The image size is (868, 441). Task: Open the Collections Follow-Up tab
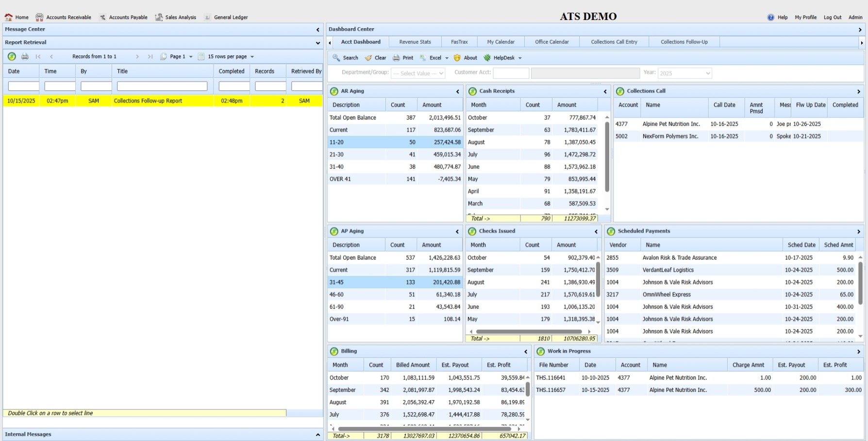(x=684, y=42)
